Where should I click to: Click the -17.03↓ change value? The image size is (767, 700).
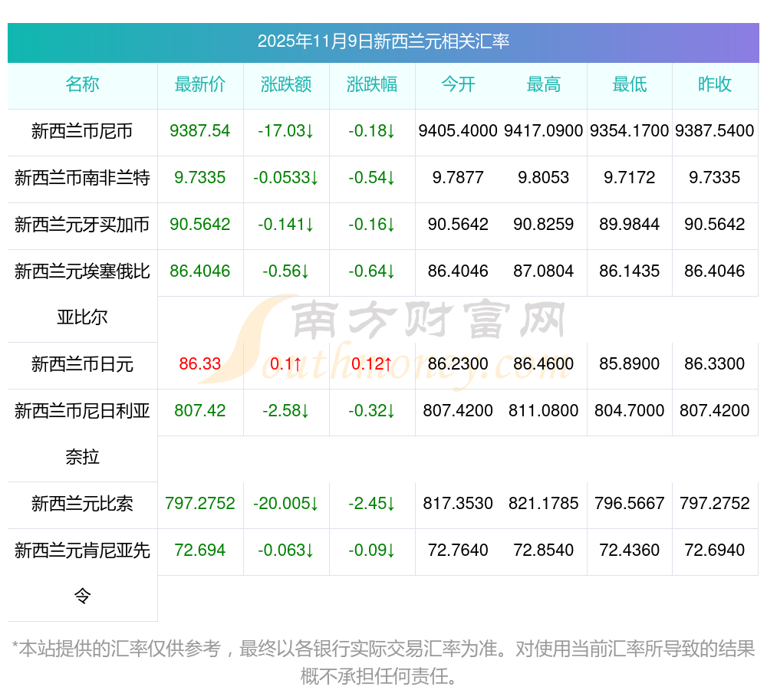[286, 130]
